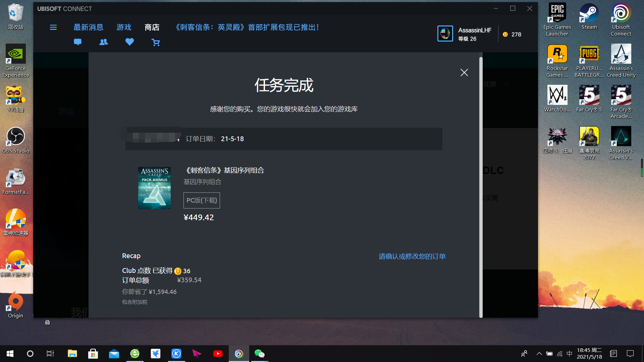Open the shopping cart icon
Image resolution: width=644 pixels, height=362 pixels.
pos(156,43)
